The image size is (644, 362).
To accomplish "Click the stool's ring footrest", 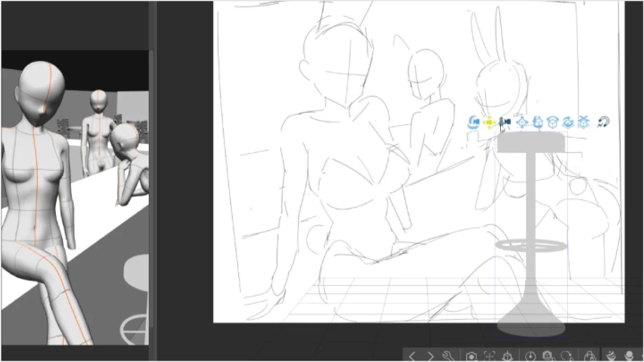I will pos(531,245).
